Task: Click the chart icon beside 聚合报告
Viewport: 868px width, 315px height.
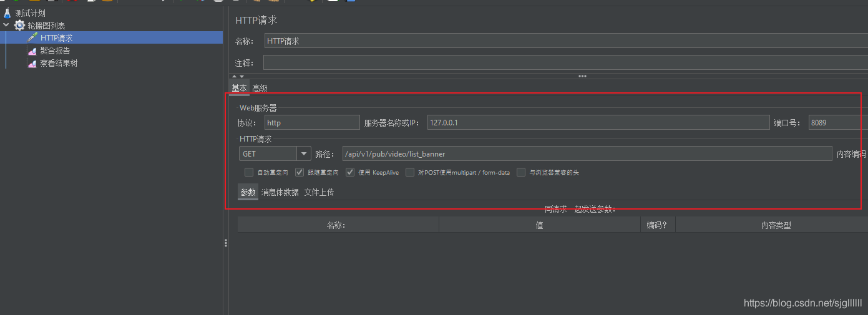Action: click(32, 51)
